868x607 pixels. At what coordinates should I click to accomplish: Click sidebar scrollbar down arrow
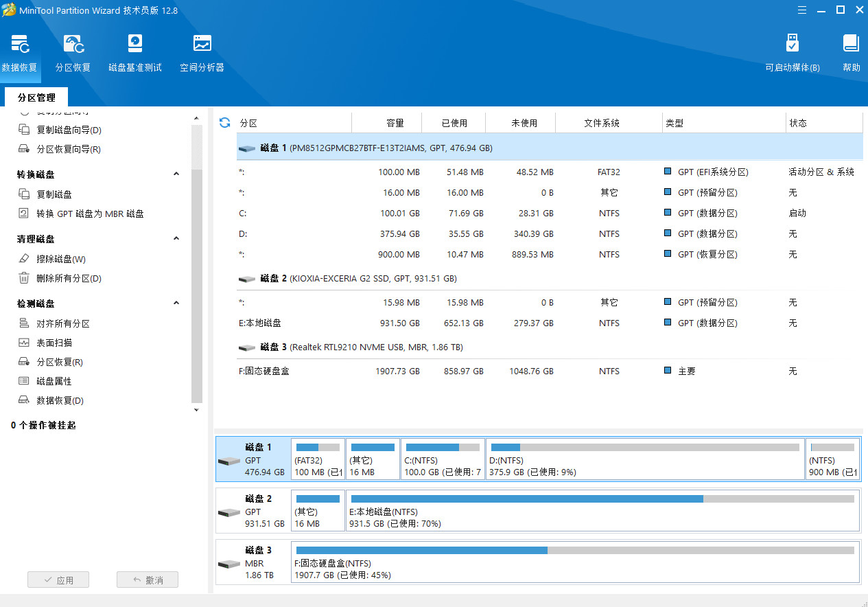tap(196, 410)
